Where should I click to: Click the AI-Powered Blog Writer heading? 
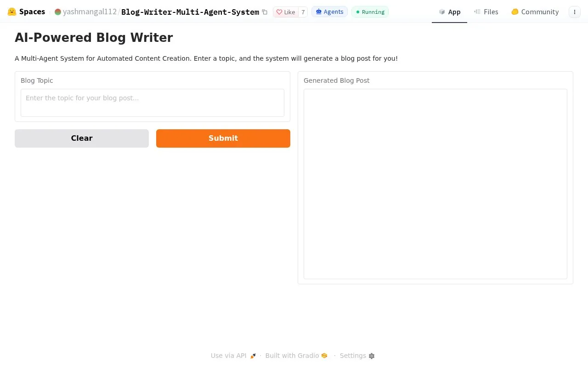pos(94,38)
